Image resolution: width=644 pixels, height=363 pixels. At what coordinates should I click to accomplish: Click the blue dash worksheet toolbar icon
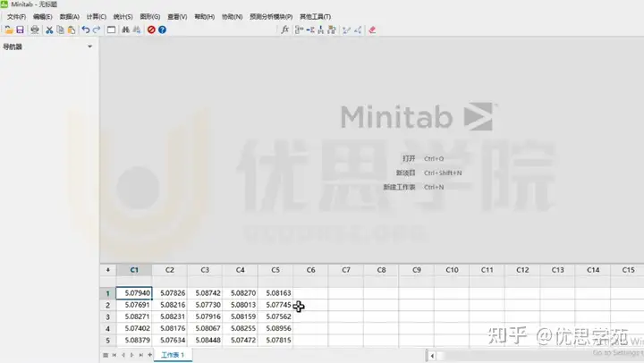coord(310,30)
